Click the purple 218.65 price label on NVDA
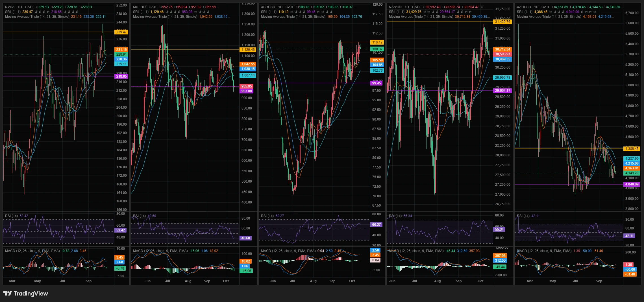The image size is (644, 302). pyautogui.click(x=121, y=76)
